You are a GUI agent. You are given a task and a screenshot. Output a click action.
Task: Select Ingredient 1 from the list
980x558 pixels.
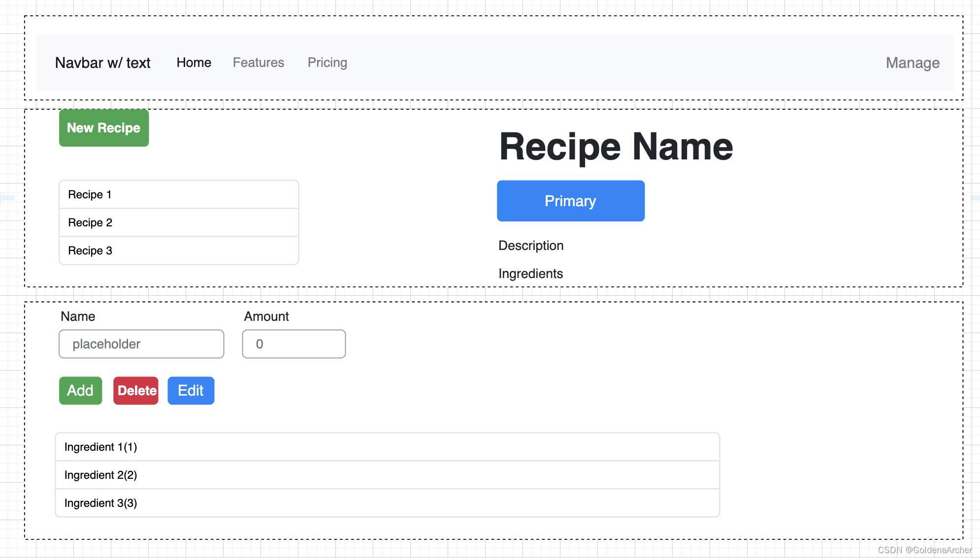[x=390, y=446]
